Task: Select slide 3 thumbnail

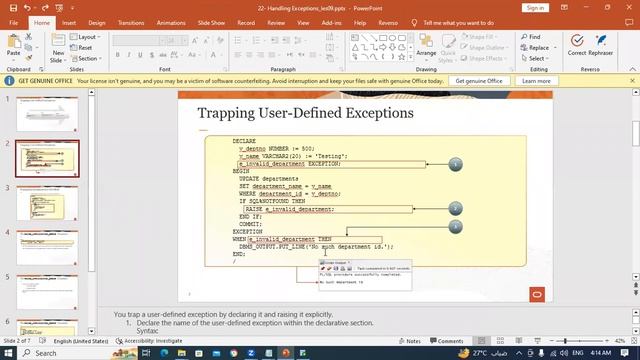Action: (47, 203)
